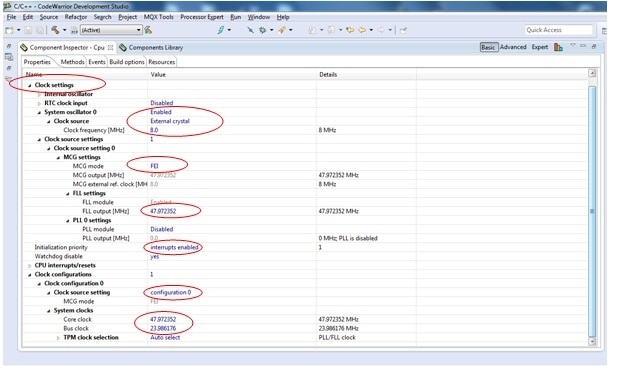Collapse the FLL settings node
The image size is (617, 373).
pos(68,194)
